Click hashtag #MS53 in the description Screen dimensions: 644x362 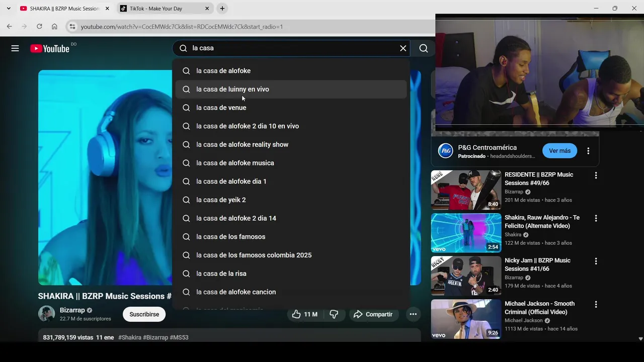[179, 337]
